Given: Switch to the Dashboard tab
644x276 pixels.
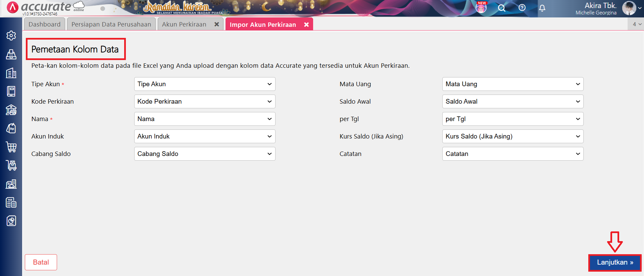Looking at the screenshot, I should pos(44,24).
